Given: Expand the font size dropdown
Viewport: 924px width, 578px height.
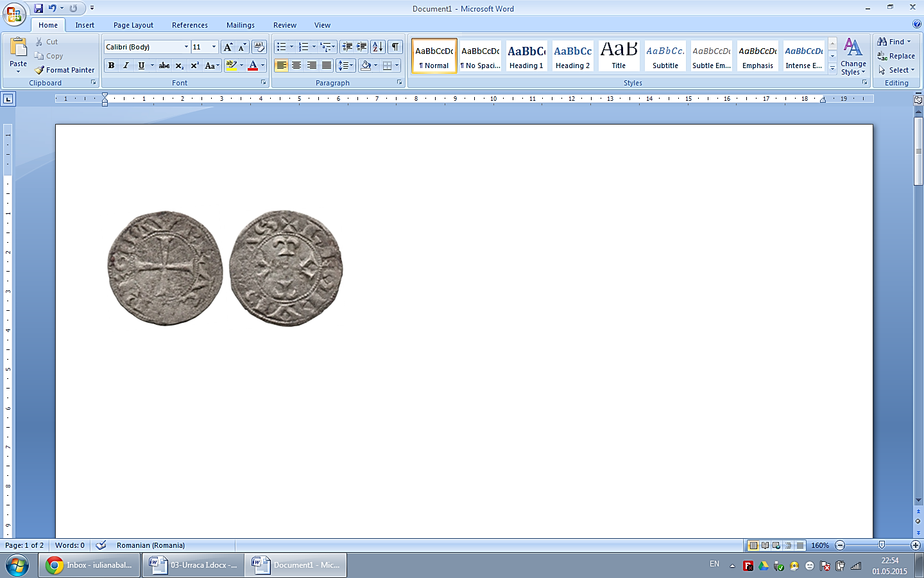Looking at the screenshot, I should 214,47.
